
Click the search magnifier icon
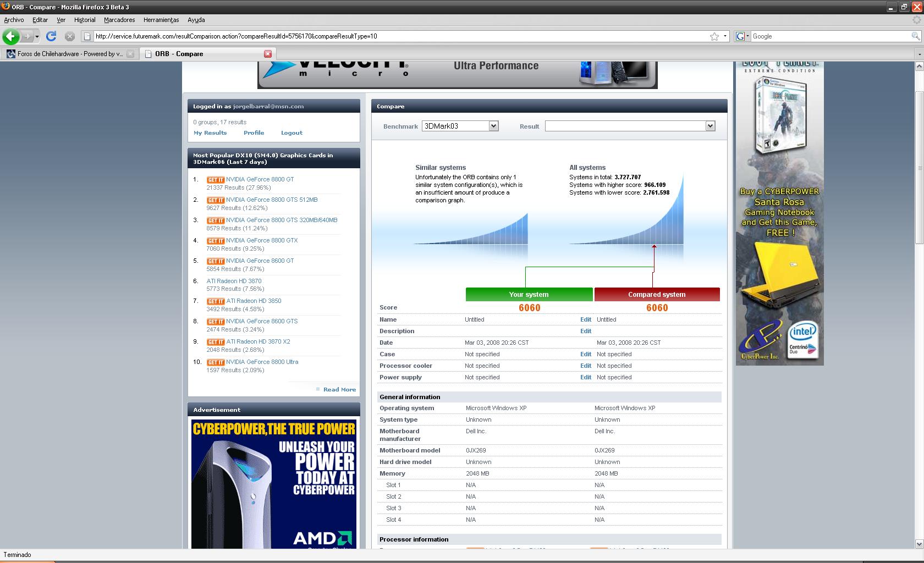click(915, 36)
